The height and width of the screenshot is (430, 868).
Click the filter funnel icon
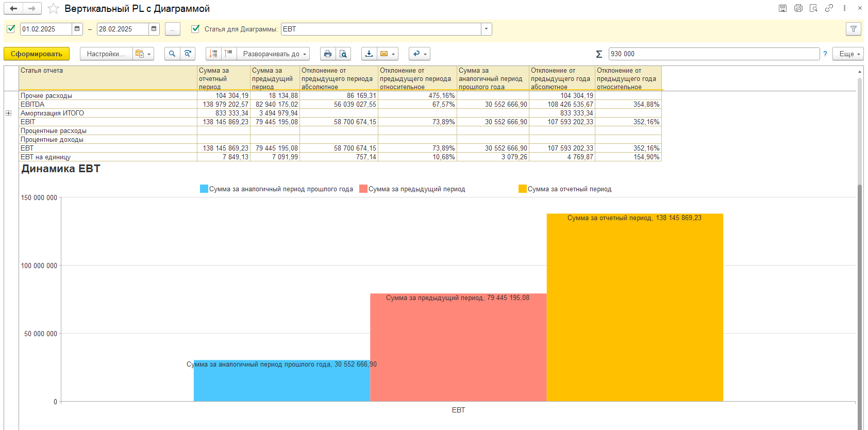(x=854, y=29)
